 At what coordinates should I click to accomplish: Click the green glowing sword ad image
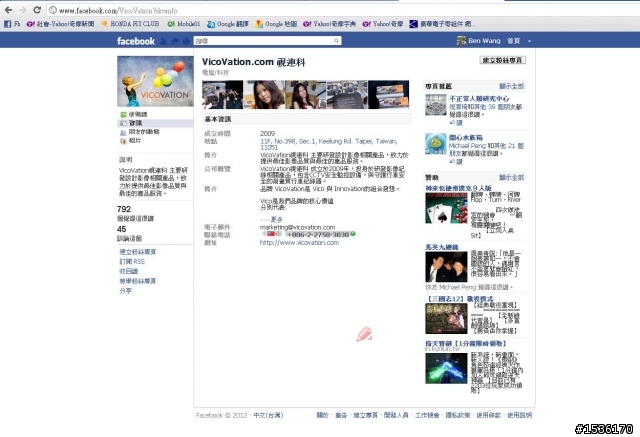point(446,368)
